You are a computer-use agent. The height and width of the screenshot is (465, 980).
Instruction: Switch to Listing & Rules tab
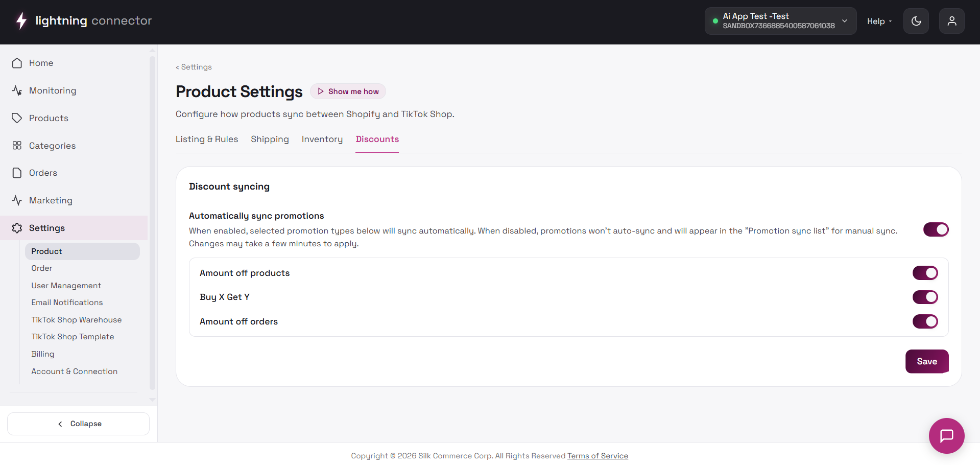[207, 139]
